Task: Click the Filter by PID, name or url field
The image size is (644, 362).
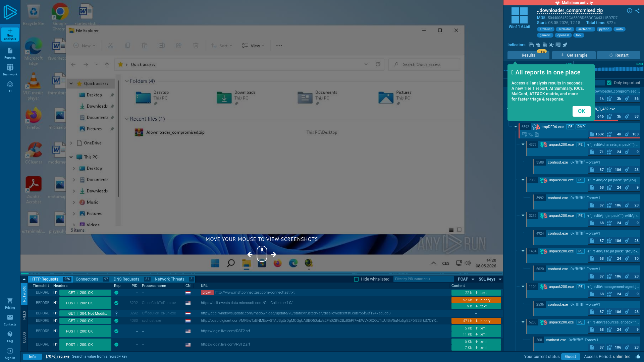Action: (x=423, y=279)
